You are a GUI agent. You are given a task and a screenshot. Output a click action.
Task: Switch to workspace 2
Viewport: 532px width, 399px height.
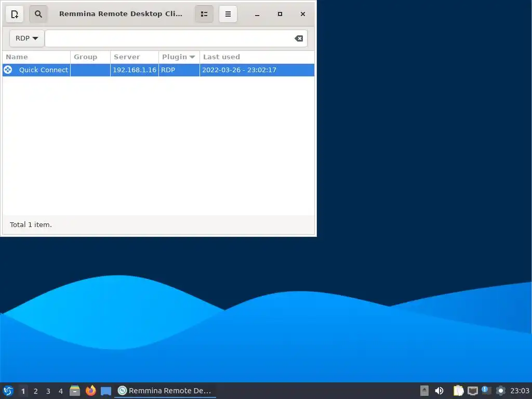tap(36, 391)
